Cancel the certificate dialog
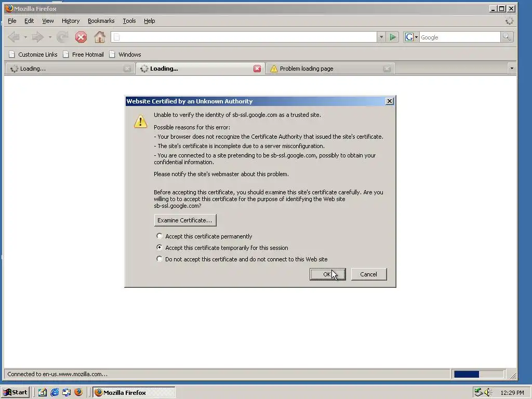Screen dimensions: 532x399 pyautogui.click(x=368, y=274)
